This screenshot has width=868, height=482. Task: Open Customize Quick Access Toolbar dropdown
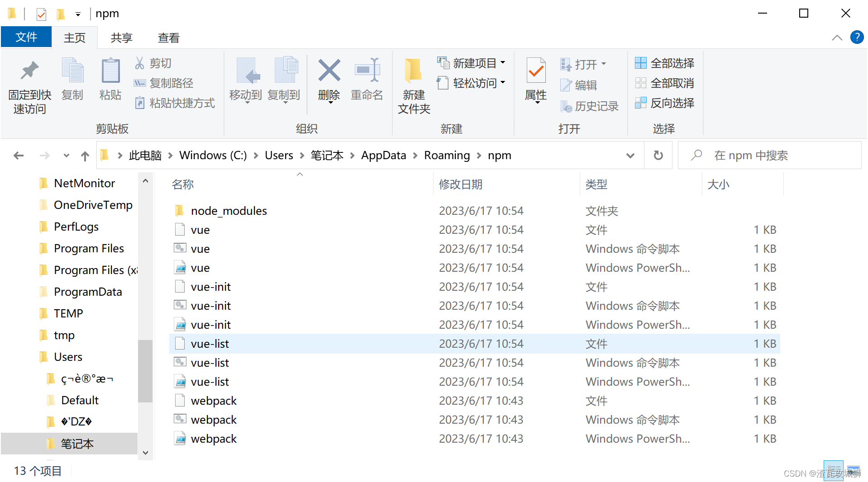pos(78,14)
